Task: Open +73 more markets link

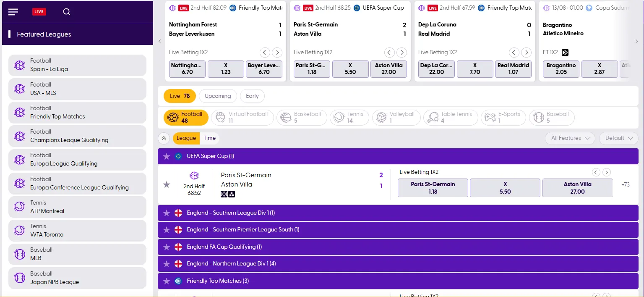Action: click(626, 184)
